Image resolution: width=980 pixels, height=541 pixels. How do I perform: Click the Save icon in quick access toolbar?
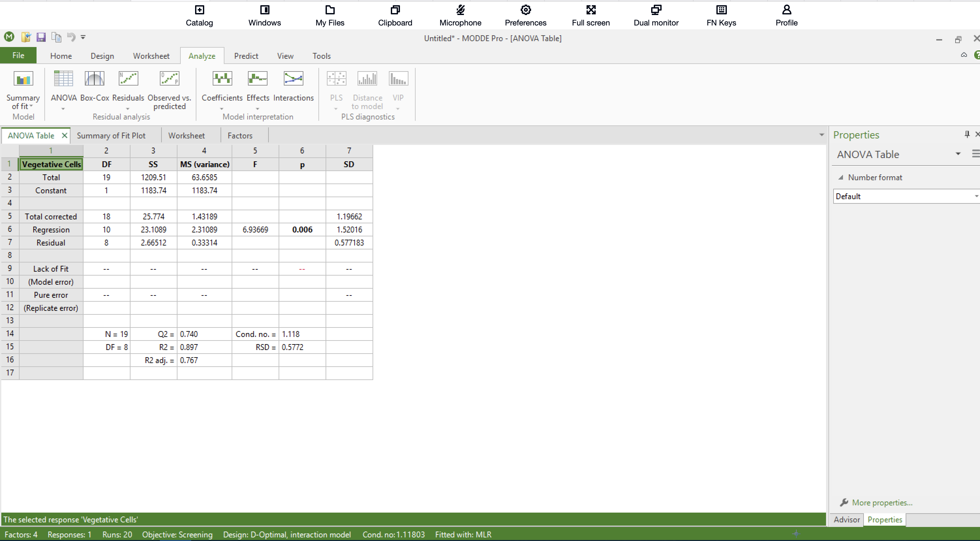[x=41, y=37]
